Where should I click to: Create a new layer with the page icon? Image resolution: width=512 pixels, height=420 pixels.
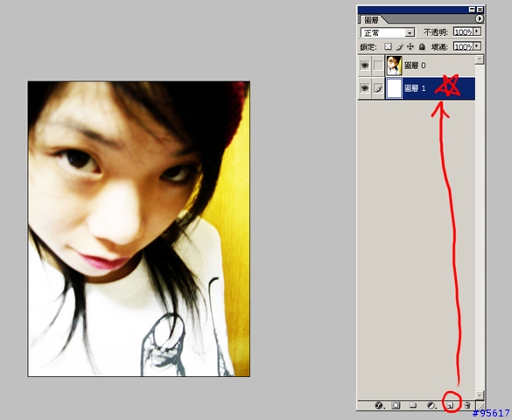coord(450,406)
